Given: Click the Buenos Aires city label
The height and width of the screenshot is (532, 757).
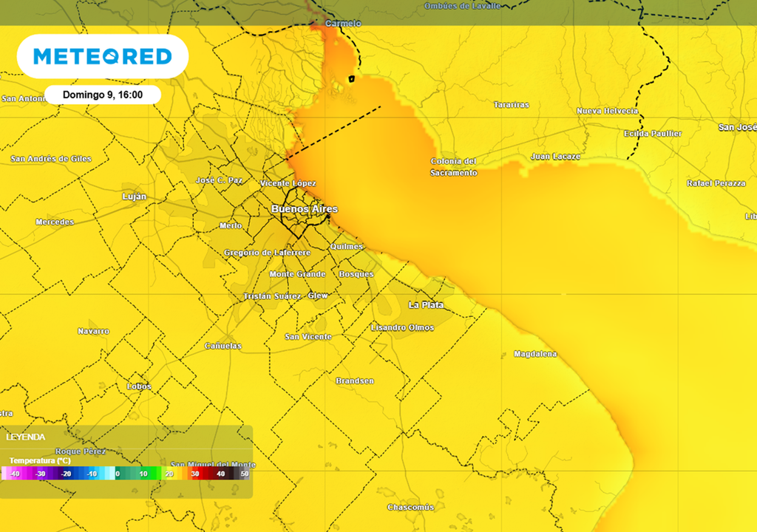Looking at the screenshot, I should [x=304, y=210].
